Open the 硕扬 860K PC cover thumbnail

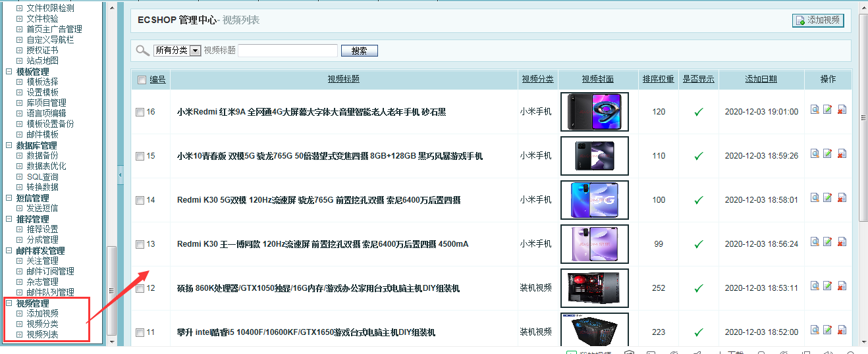click(595, 288)
